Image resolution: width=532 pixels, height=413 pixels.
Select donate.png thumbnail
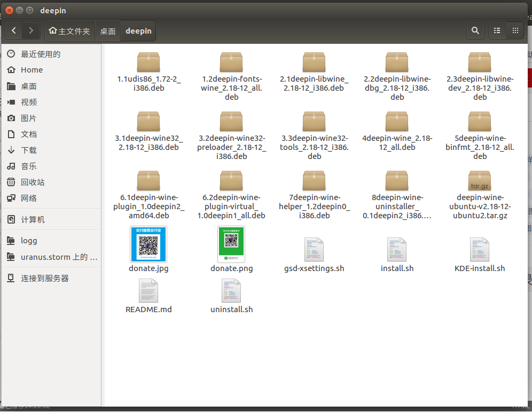coord(231,244)
